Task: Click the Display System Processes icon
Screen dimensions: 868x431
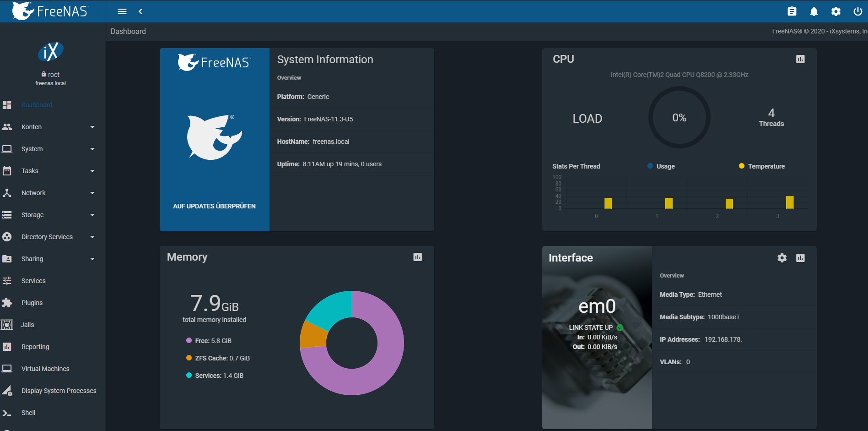Action: point(7,391)
